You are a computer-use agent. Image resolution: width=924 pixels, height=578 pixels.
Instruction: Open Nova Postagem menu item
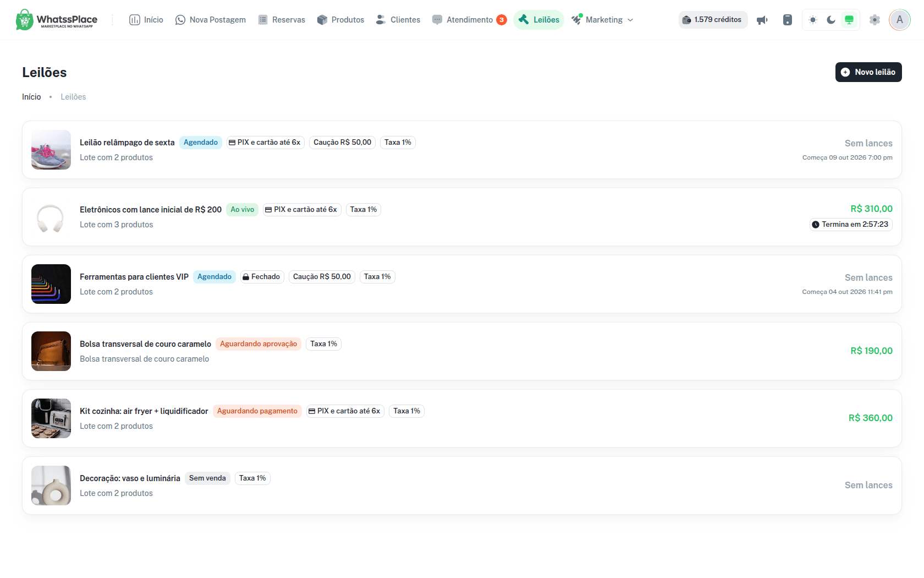(211, 20)
